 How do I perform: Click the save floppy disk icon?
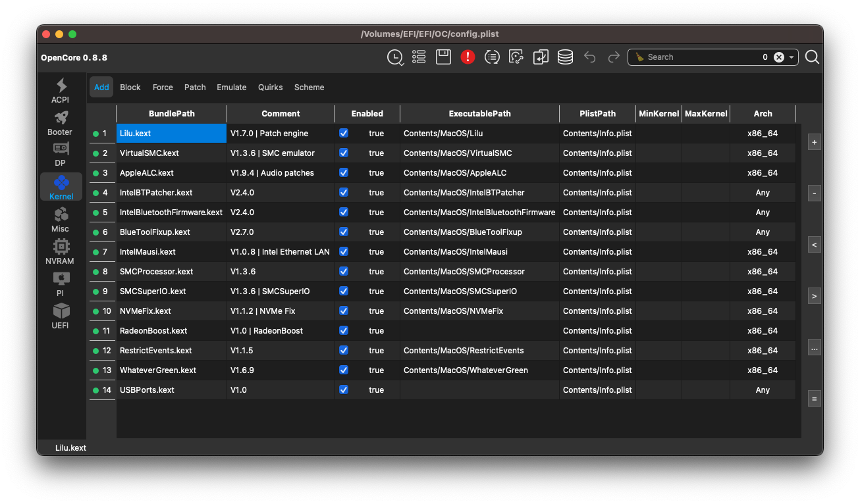click(x=443, y=57)
